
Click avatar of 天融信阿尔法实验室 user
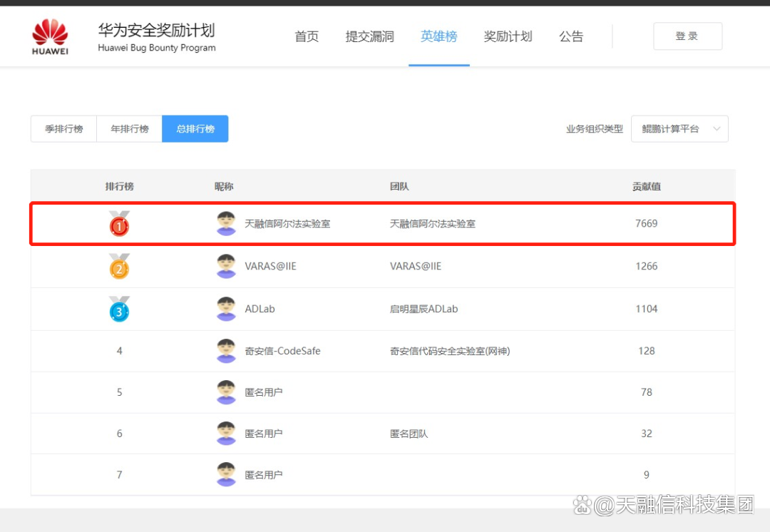pyautogui.click(x=226, y=223)
